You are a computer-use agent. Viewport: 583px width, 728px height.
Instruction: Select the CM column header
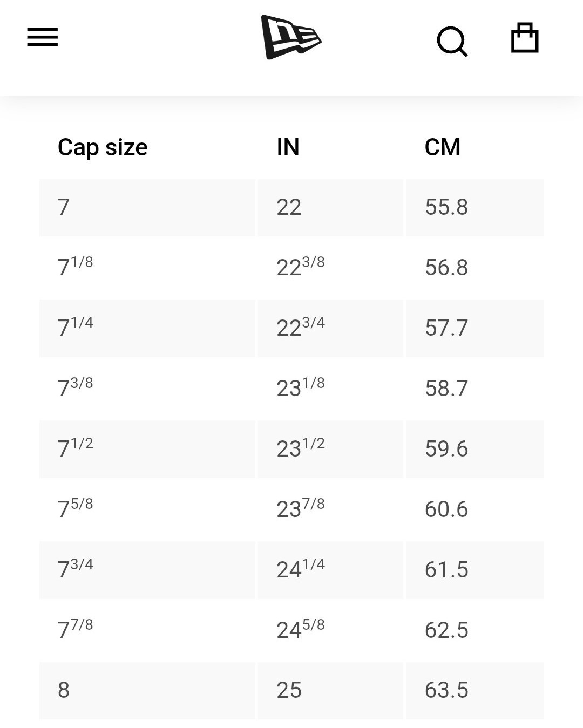pyautogui.click(x=443, y=147)
